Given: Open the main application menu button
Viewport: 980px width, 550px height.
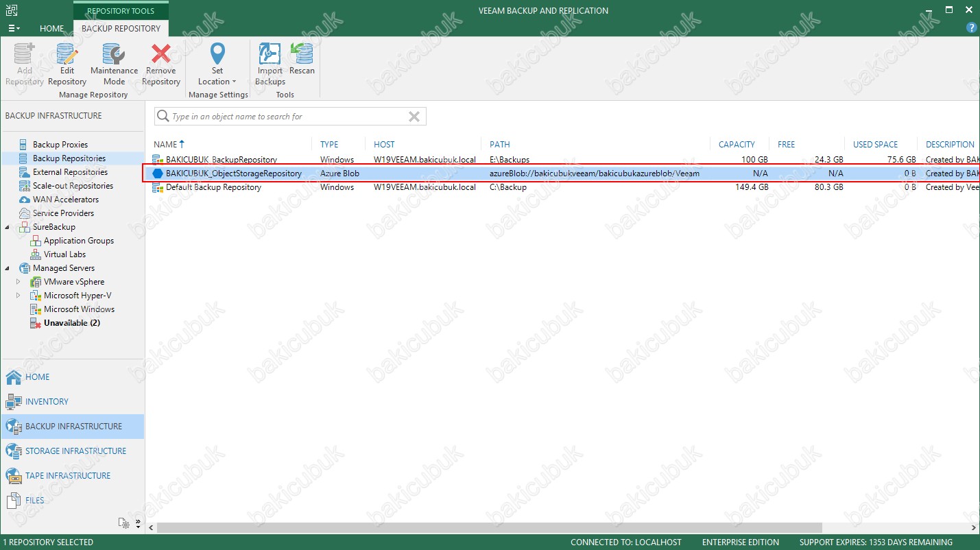Looking at the screenshot, I should point(13,28).
